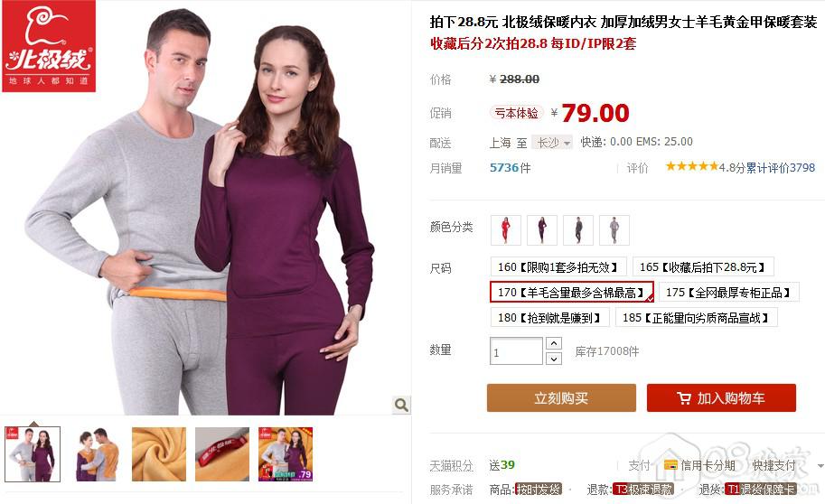Viewport: 825px width, 504px height.
Task: Show the yellow fleece fabric thumbnail
Action: click(159, 454)
